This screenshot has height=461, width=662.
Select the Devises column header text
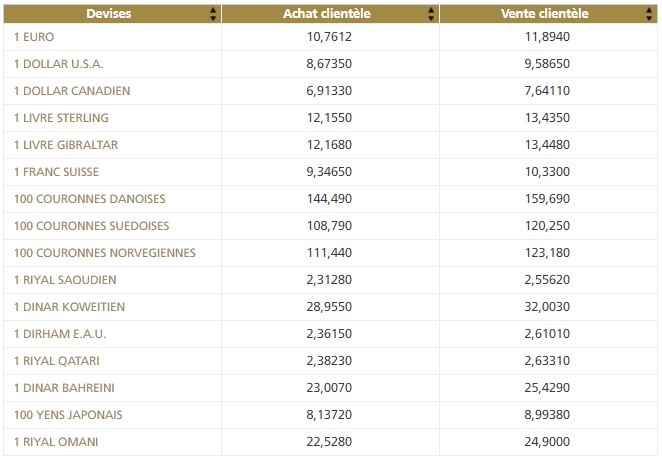[x=109, y=14]
